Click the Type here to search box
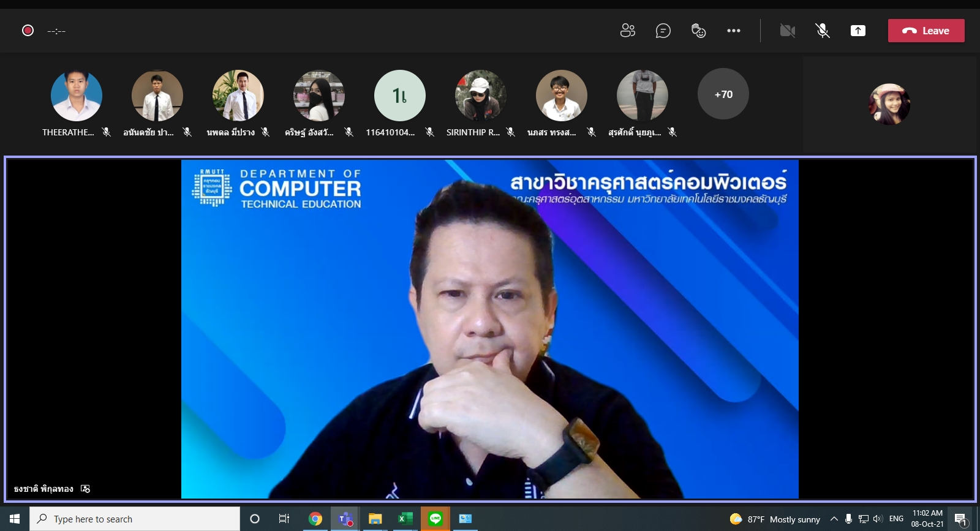The image size is (980, 531). pyautogui.click(x=135, y=519)
